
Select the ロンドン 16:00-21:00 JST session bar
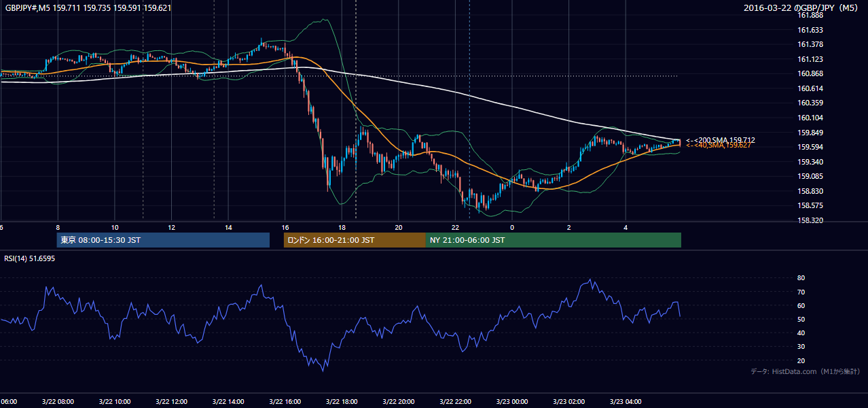tap(355, 240)
